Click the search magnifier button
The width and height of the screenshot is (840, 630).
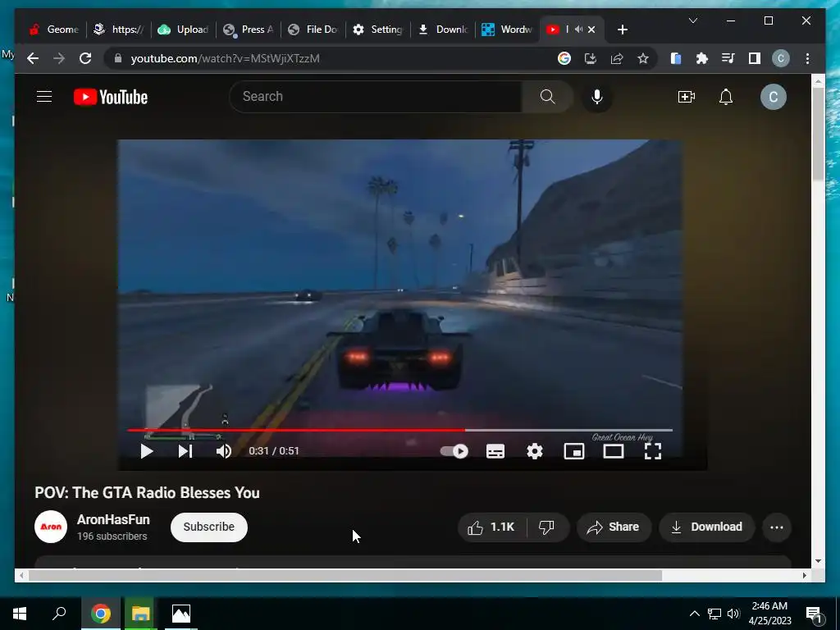click(547, 97)
